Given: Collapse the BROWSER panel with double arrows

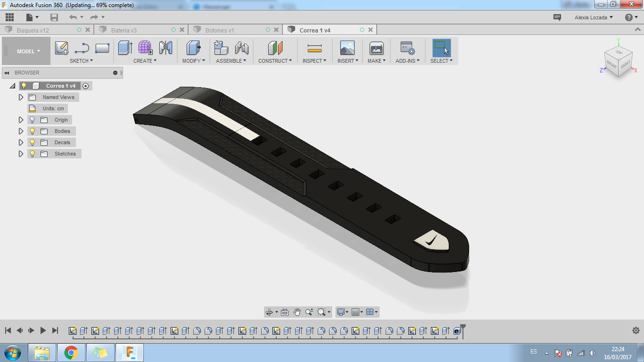Looking at the screenshot, I should coord(6,73).
